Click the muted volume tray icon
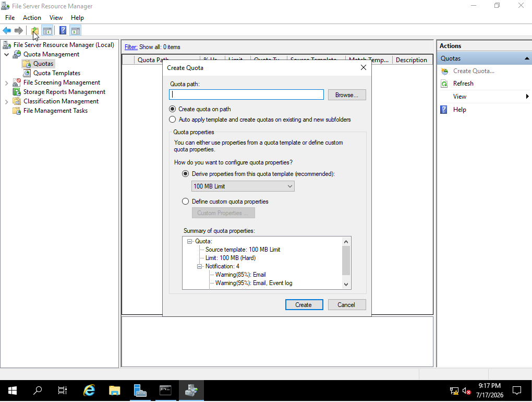 (466, 391)
